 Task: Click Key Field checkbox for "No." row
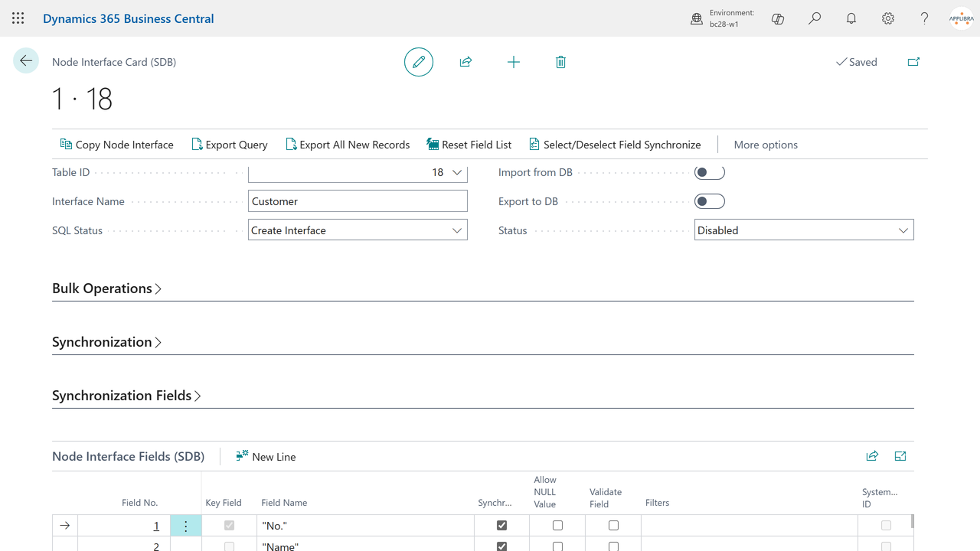tap(229, 526)
